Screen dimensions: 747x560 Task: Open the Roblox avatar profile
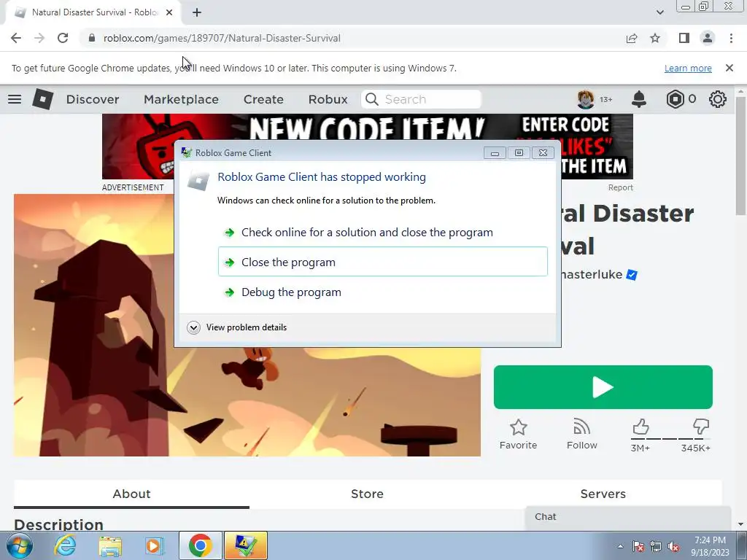(586, 99)
